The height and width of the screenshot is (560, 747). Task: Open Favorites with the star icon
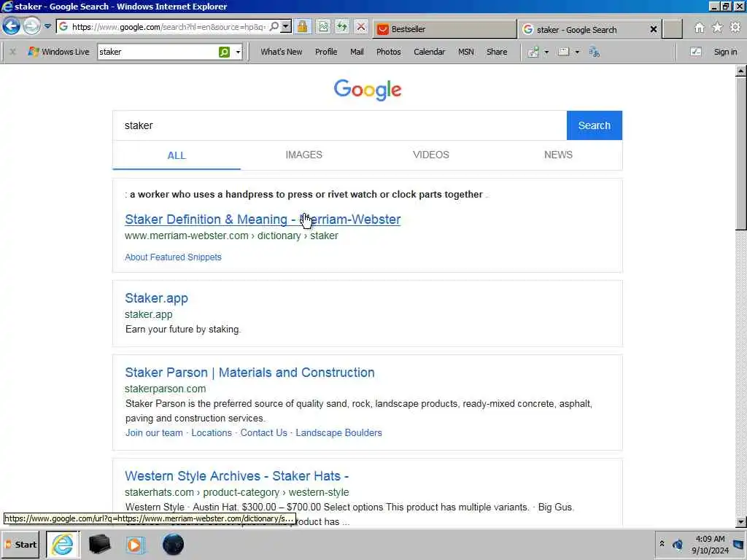(717, 28)
